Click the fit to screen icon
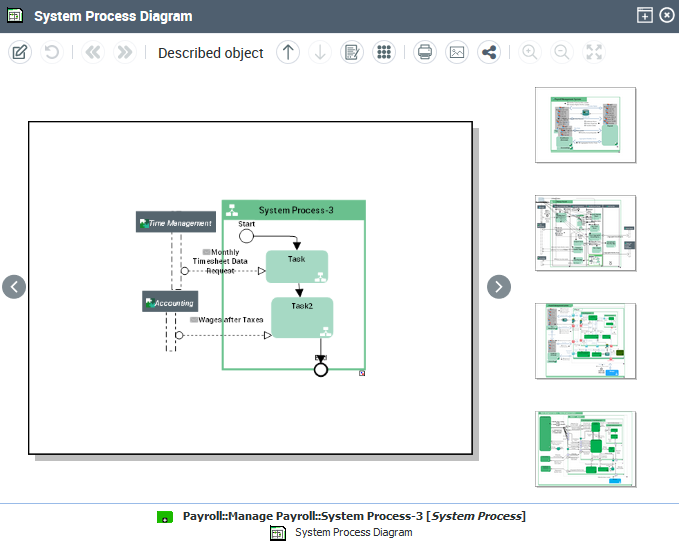679x544 pixels. point(594,53)
